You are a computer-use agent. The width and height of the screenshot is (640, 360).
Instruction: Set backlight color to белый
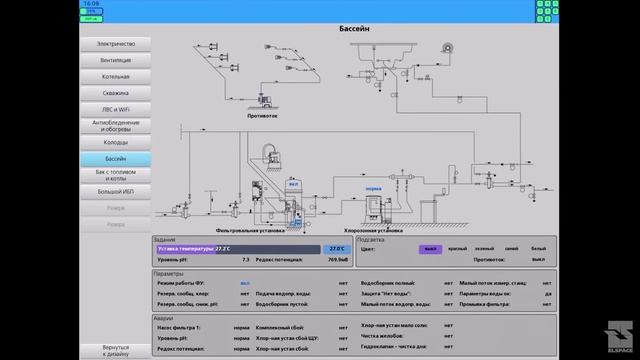click(x=538, y=249)
